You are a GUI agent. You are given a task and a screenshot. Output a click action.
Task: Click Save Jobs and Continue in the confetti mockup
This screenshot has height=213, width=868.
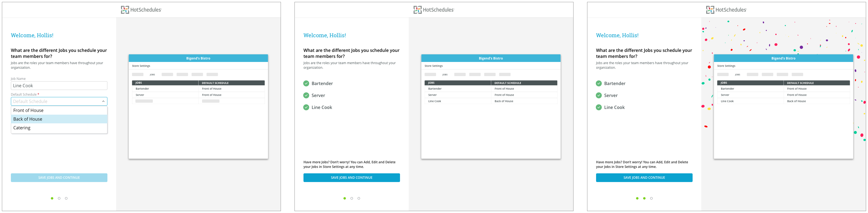point(644,178)
